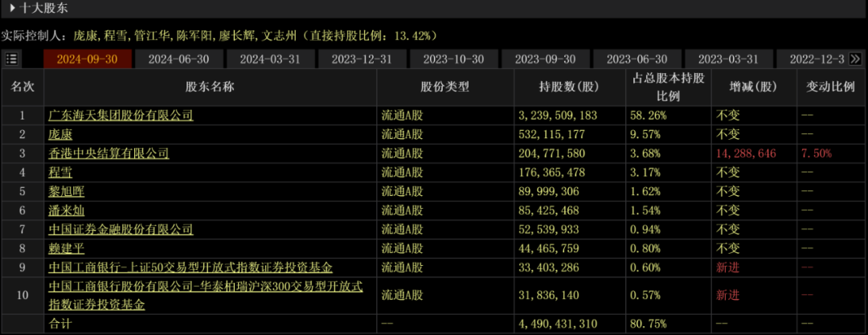Select the value 176,365,478
Screen dimensions: 868x335
tap(552, 172)
